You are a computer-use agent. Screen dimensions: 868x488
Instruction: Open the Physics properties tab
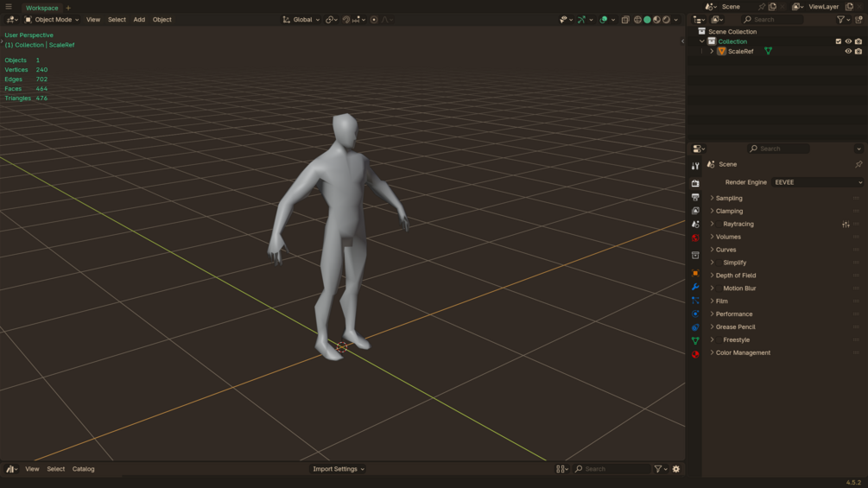click(695, 314)
